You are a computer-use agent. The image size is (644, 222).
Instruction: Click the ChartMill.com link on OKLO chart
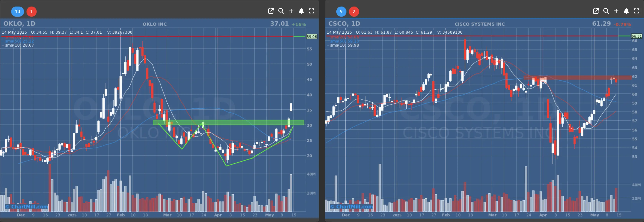(27, 207)
